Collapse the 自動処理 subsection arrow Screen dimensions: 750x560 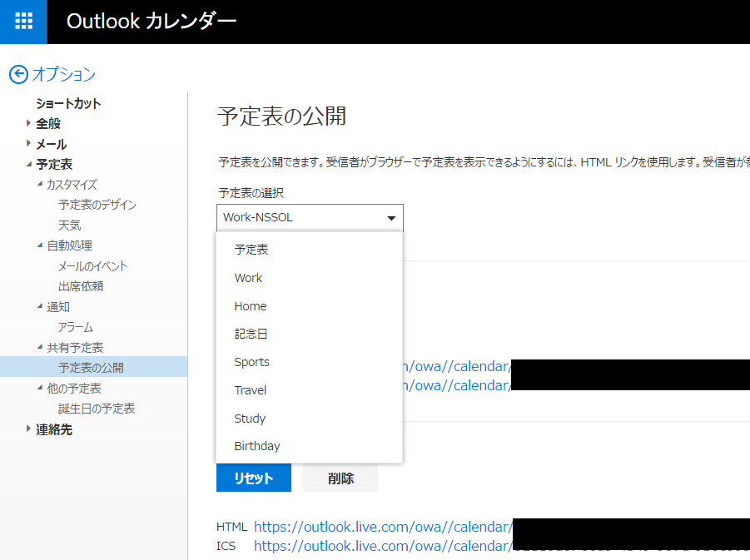point(40,245)
